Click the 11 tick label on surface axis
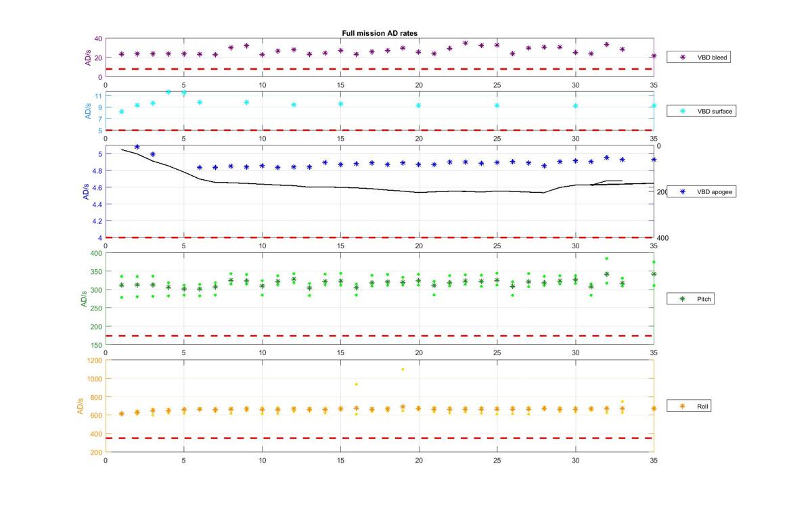The image size is (812, 508). (99, 96)
